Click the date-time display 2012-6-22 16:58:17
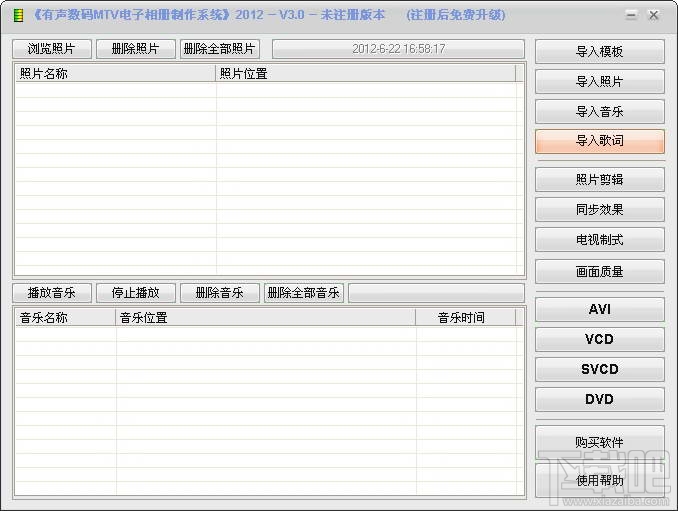The width and height of the screenshot is (678, 511). [x=398, y=49]
